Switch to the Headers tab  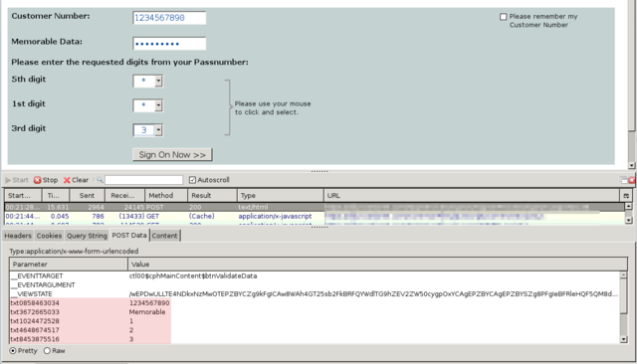(x=18, y=236)
